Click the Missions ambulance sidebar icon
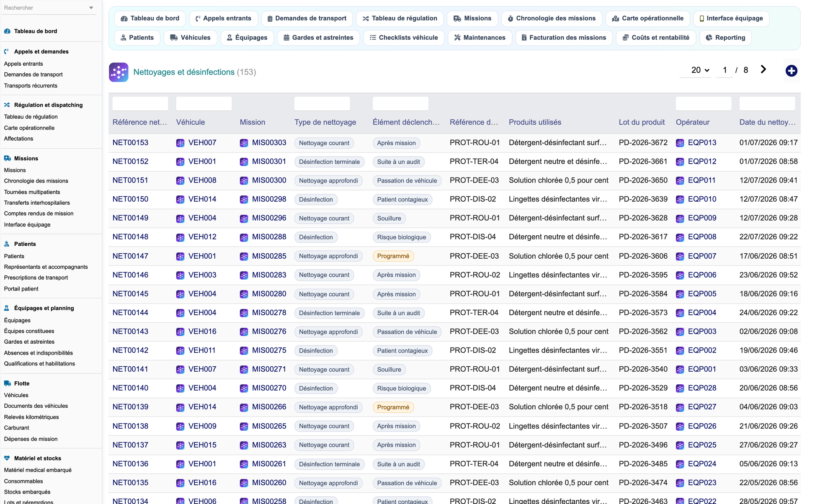This screenshot has width=815, height=504. click(7, 158)
